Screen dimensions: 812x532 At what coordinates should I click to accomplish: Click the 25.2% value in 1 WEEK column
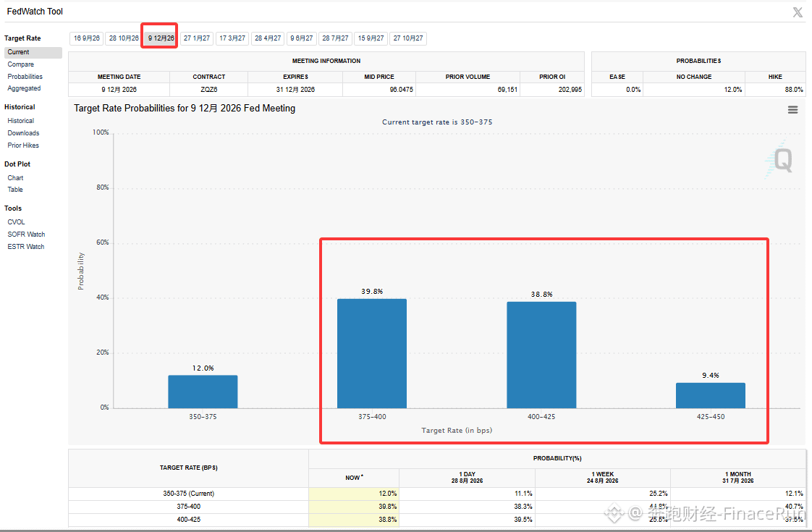[659, 494]
